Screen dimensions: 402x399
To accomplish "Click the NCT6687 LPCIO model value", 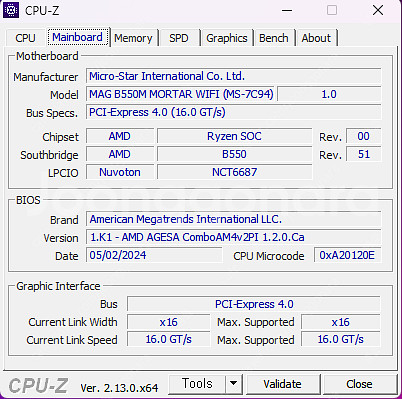I will 235,172.
